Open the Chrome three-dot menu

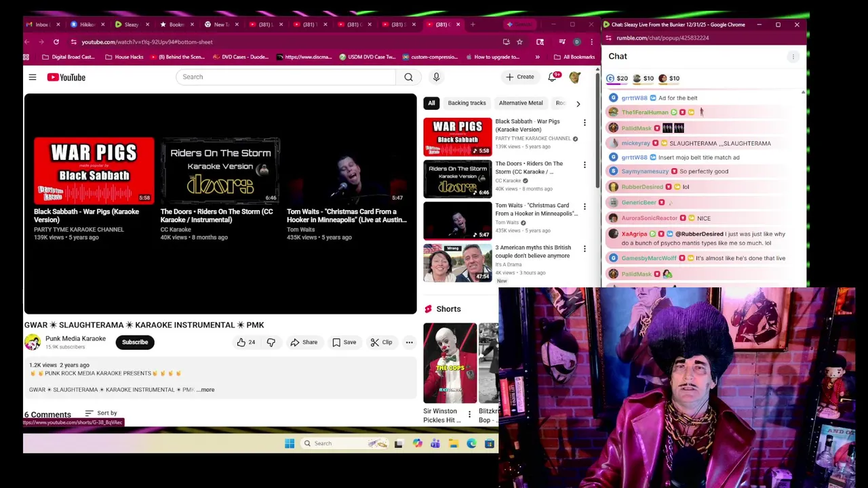591,42
